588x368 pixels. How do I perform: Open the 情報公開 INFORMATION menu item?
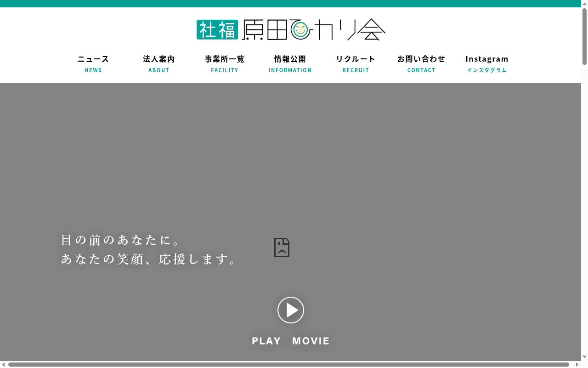point(290,64)
